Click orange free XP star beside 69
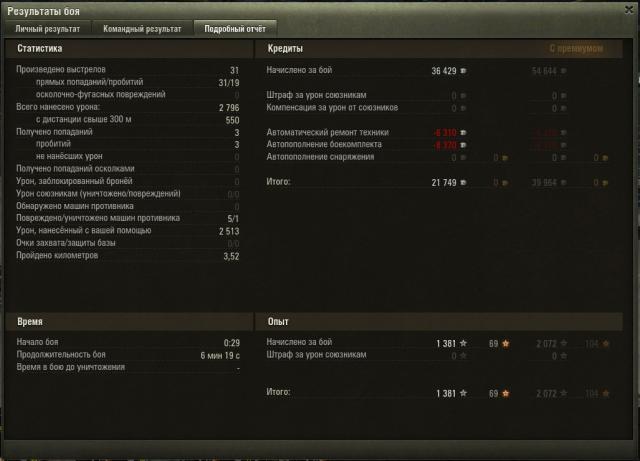The width and height of the screenshot is (640, 461). coord(506,343)
